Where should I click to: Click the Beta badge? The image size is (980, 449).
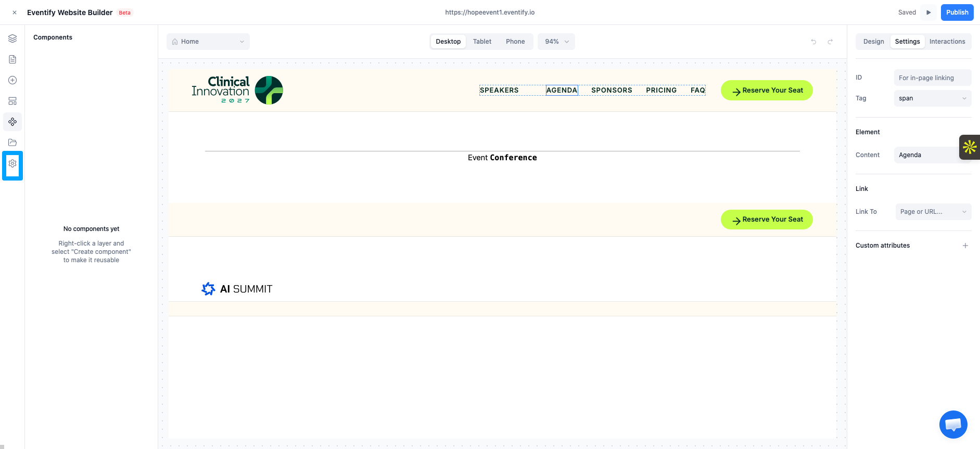click(125, 12)
